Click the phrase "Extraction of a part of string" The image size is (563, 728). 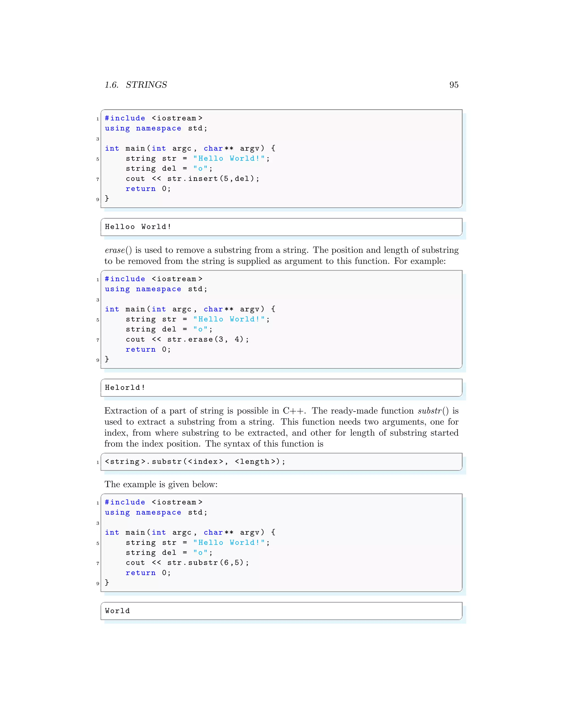[164, 411]
